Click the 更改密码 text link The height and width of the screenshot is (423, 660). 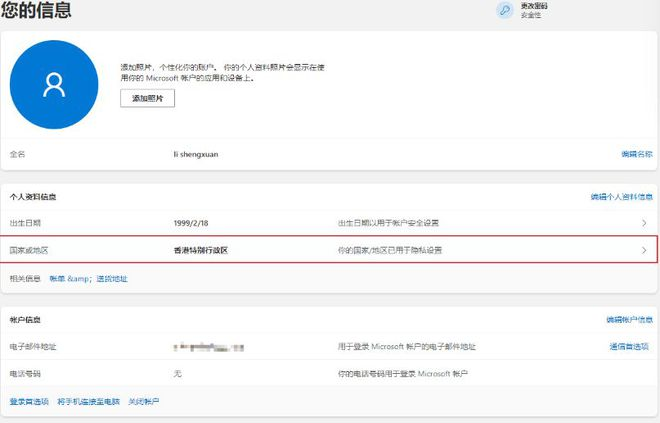535,6
